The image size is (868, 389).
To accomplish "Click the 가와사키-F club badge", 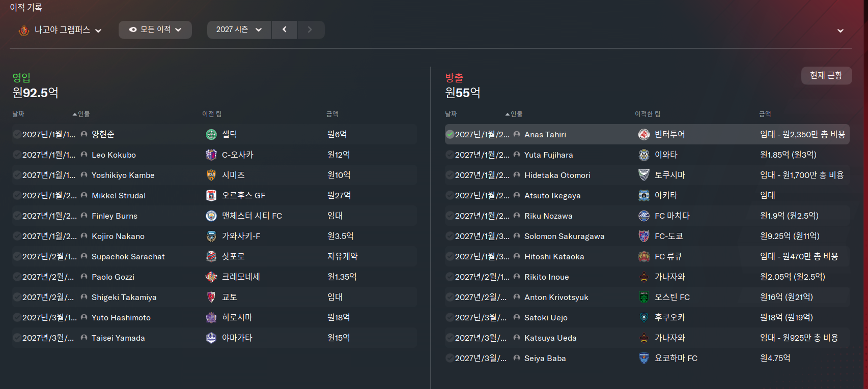I will coord(211,236).
